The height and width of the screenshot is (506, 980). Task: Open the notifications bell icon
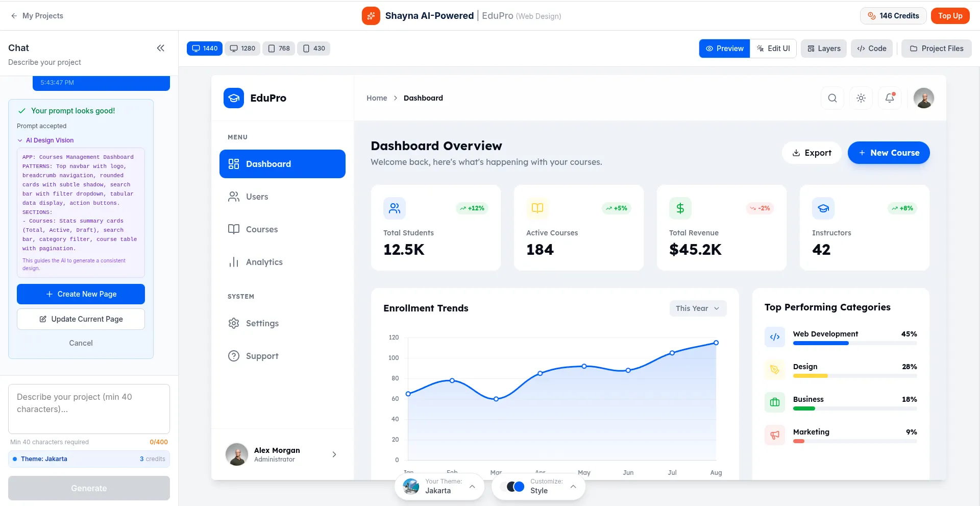889,98
